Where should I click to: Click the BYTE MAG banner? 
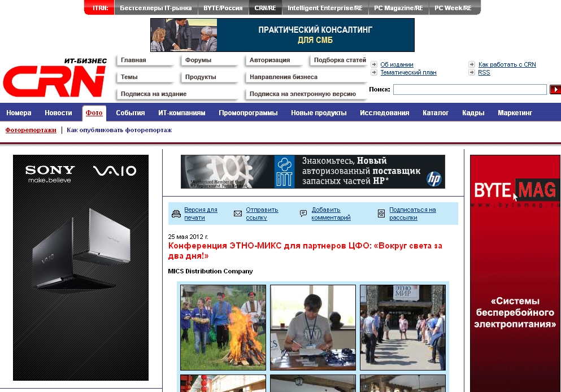tap(515, 273)
